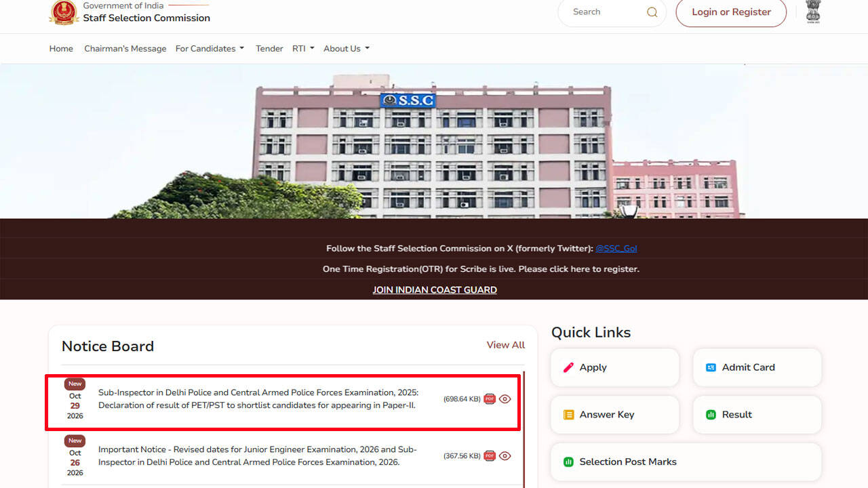Click the Oct 26 2026 date label
Image resolution: width=868 pixels, height=488 pixels.
coord(75,462)
